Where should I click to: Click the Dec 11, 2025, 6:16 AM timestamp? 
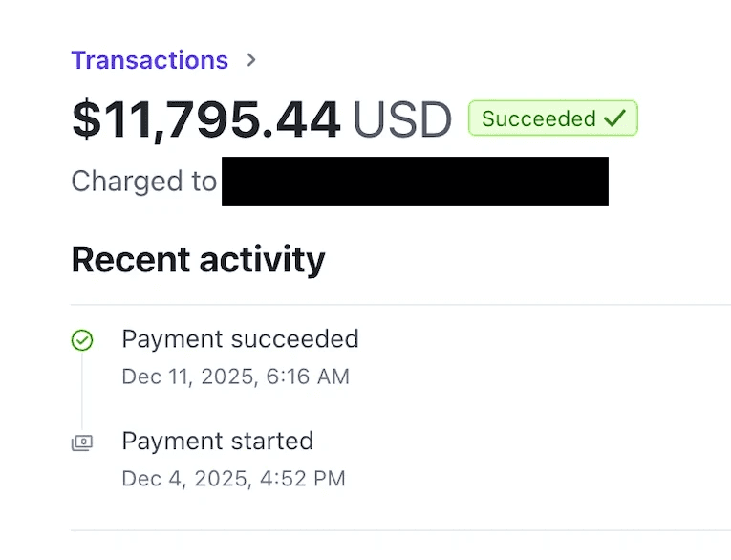(x=235, y=377)
